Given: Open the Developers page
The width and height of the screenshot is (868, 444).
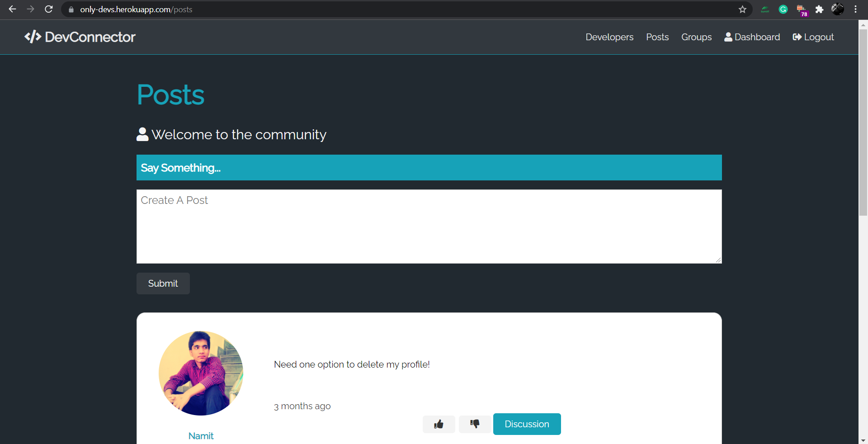Looking at the screenshot, I should (609, 37).
